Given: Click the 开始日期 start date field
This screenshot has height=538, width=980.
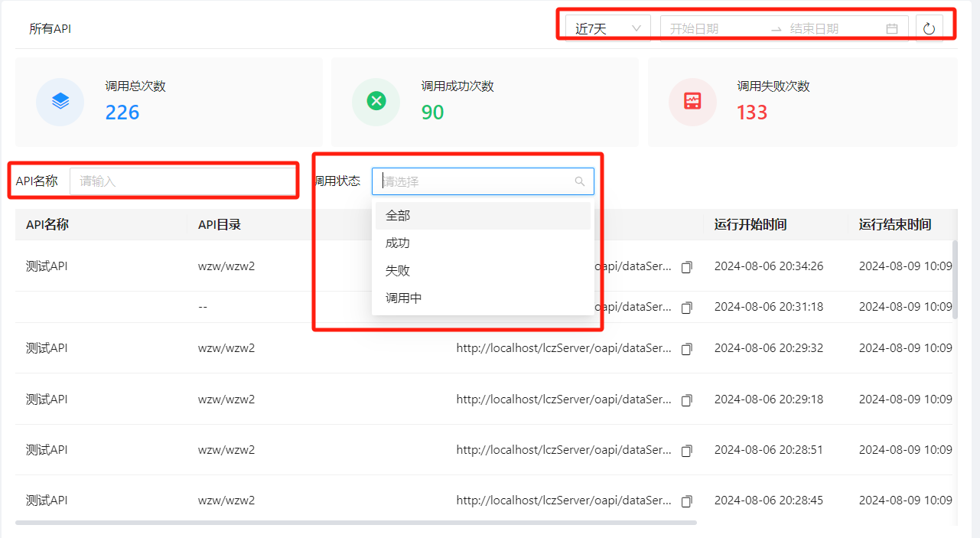Looking at the screenshot, I should 711,29.
